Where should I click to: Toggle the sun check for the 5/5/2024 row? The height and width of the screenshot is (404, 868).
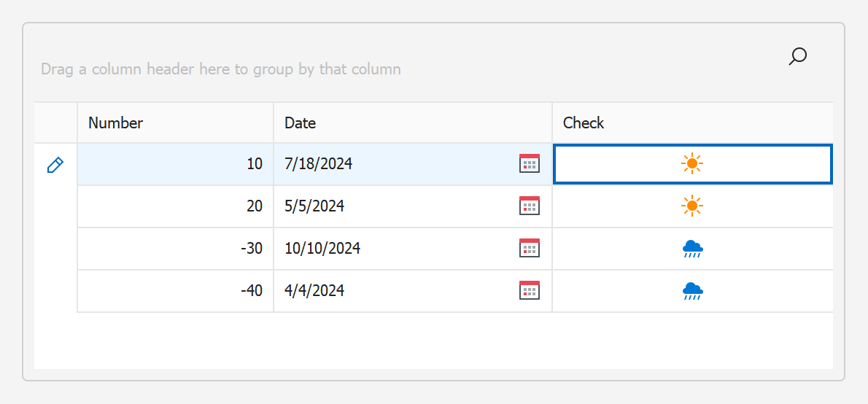point(691,206)
